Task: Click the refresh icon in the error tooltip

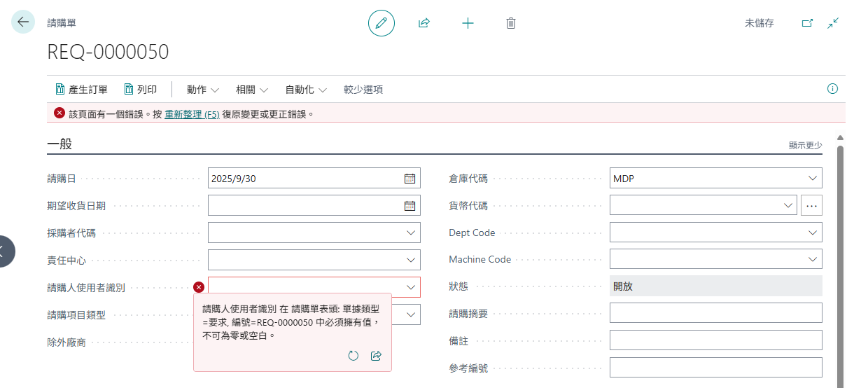Action: tap(353, 356)
